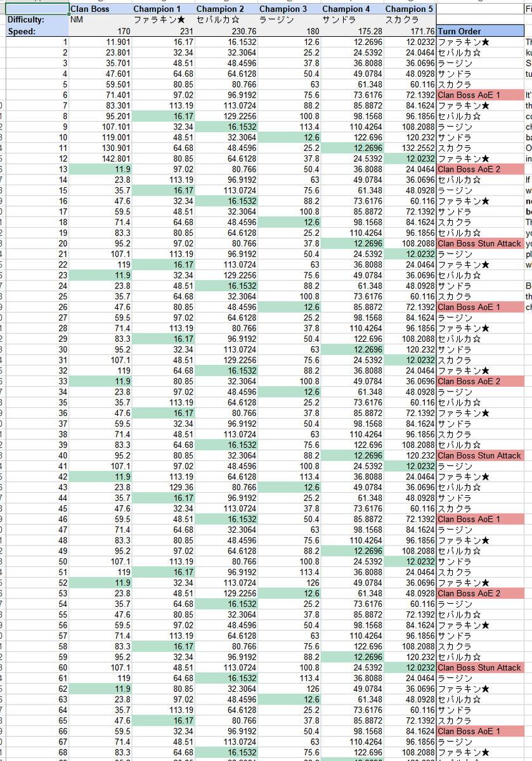Viewport: 532px width, 761px height.
Task: Click turn number 1 in first column
Action: (x=37, y=42)
